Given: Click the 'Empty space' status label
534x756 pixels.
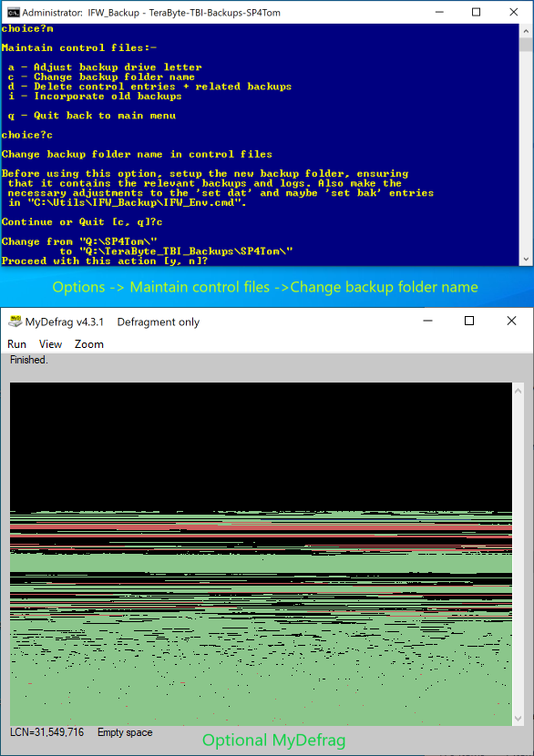Looking at the screenshot, I should click(x=125, y=732).
